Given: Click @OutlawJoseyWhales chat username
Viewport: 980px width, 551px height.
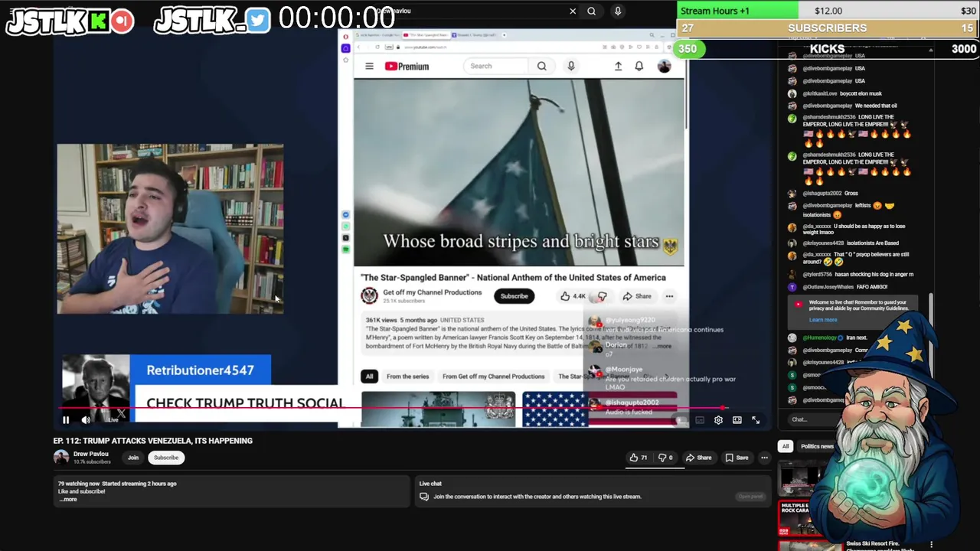Looking at the screenshot, I should [x=828, y=287].
